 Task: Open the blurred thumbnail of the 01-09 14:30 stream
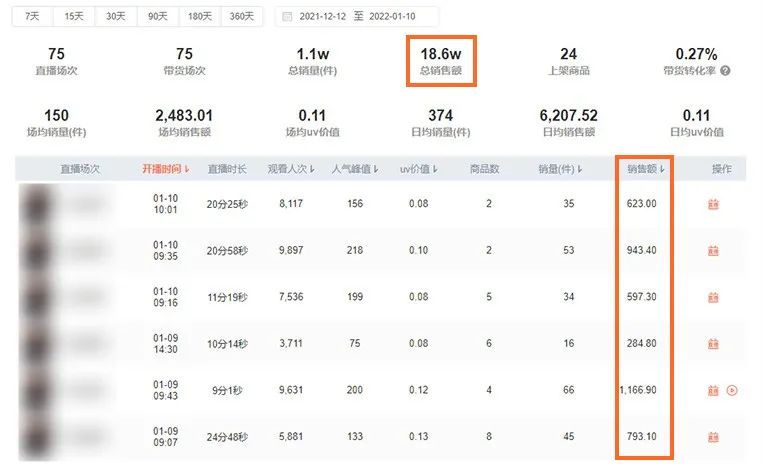click(x=36, y=344)
